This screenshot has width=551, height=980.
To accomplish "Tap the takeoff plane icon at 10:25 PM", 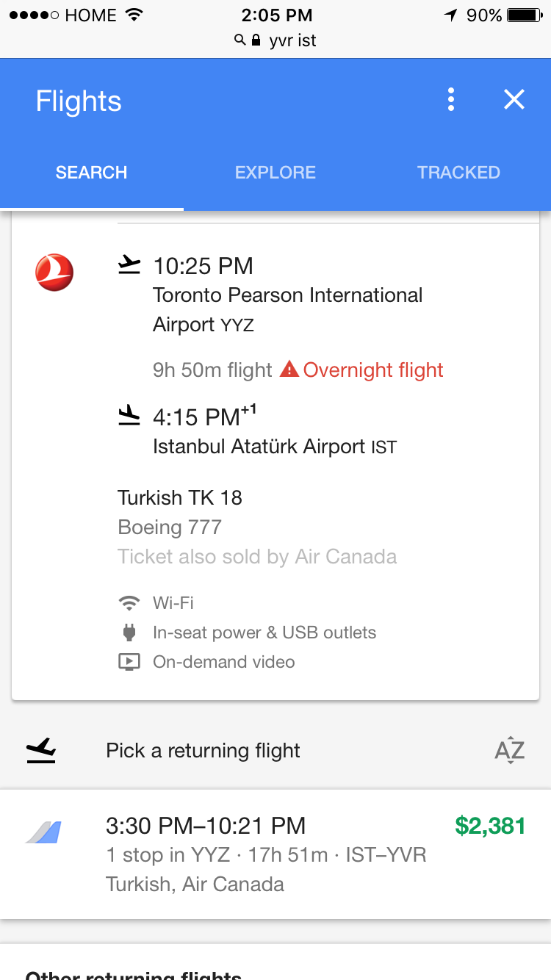I will pos(129,265).
